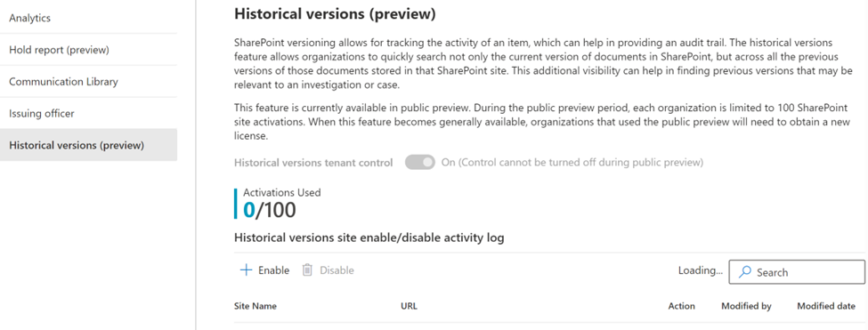This screenshot has width=868, height=330.
Task: Click into the Search input field
Action: 797,272
